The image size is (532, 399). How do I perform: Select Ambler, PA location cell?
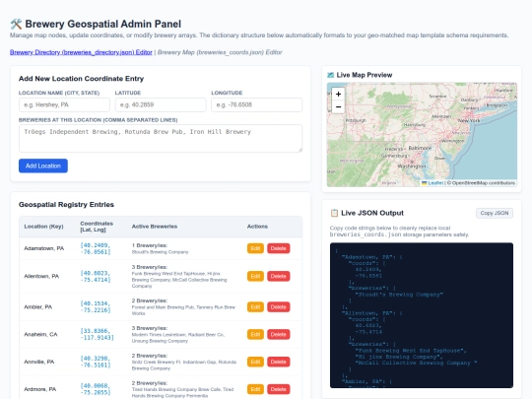(38, 307)
